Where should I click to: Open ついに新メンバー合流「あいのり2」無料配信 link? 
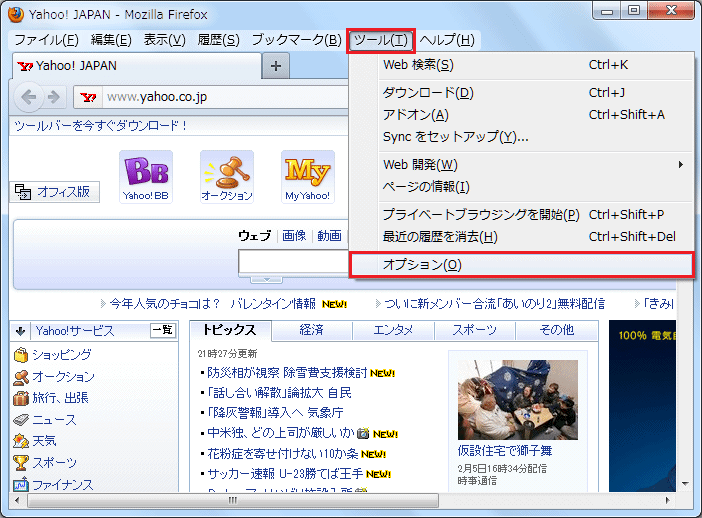(x=495, y=304)
